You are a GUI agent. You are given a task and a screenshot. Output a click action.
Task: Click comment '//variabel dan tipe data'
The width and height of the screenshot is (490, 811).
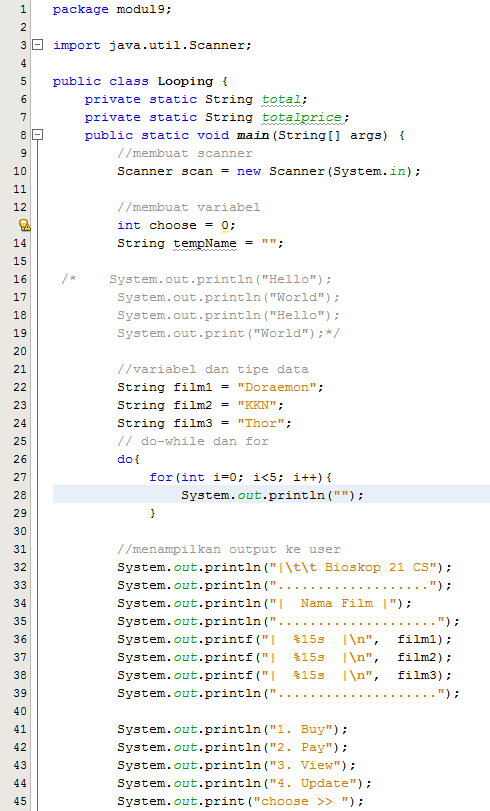(213, 369)
